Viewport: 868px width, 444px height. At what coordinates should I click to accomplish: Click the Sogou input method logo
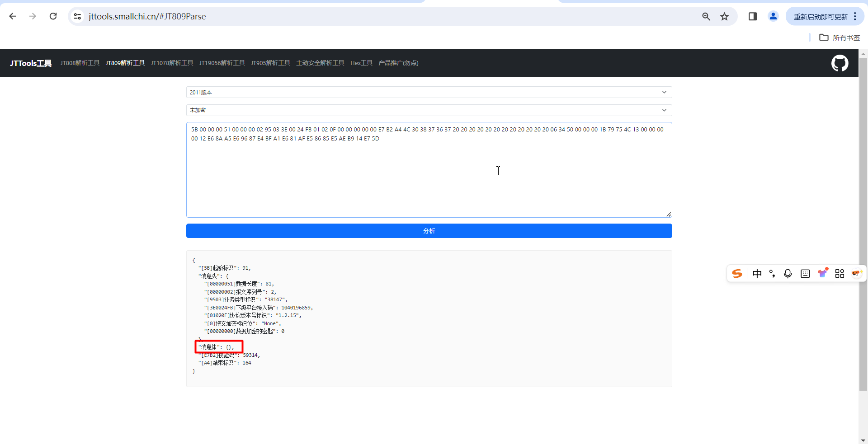coord(737,273)
